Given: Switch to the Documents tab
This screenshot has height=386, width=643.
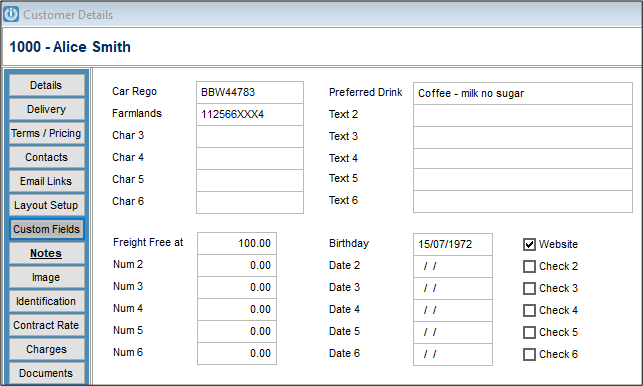Looking at the screenshot, I should (46, 373).
